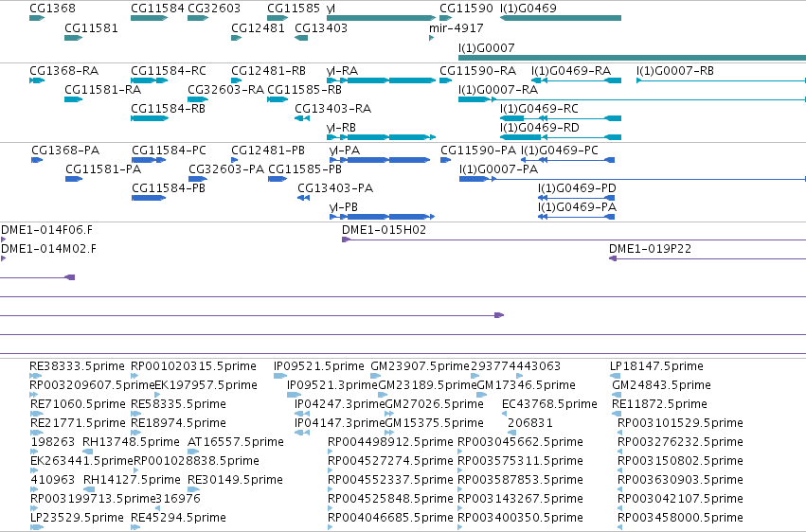The height and width of the screenshot is (532, 806).
Task: Click the CG11581 gene label
Action: pyautogui.click(x=91, y=27)
